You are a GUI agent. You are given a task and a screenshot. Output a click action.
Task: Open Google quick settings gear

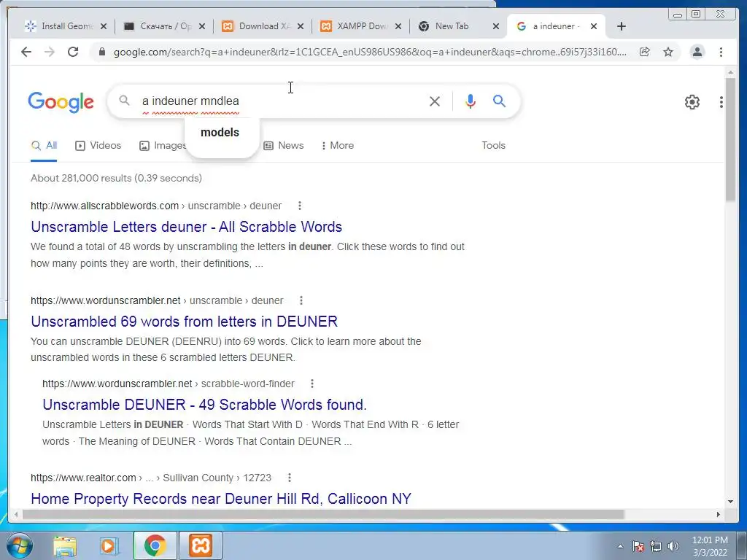(692, 102)
